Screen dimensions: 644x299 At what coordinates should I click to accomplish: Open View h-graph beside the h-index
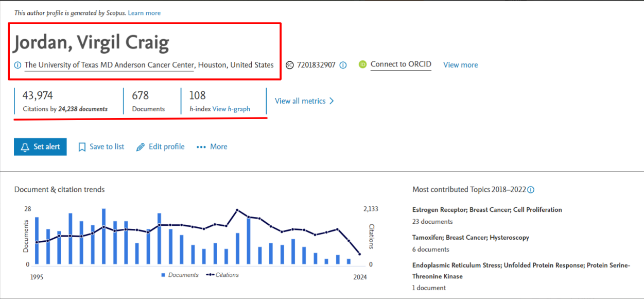click(231, 109)
